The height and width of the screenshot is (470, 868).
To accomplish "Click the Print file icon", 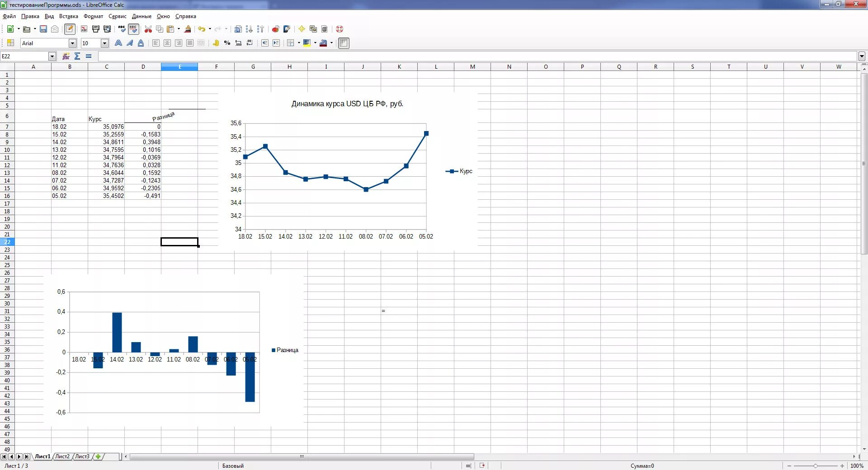I will (x=95, y=29).
